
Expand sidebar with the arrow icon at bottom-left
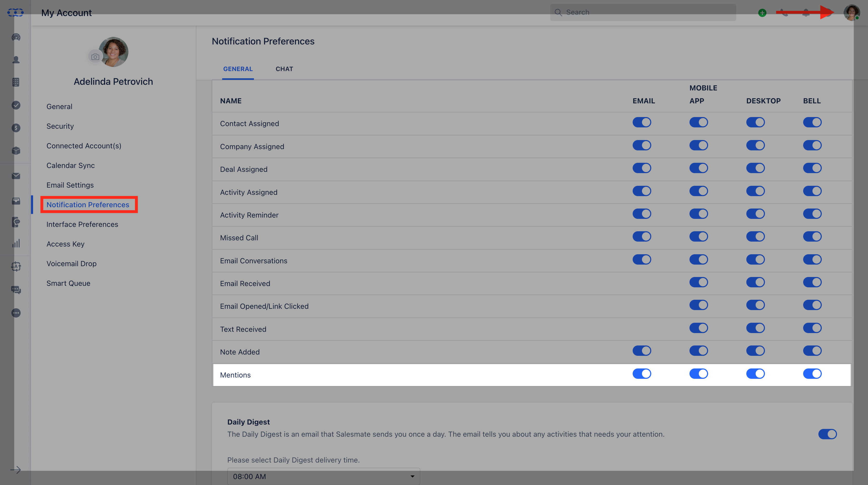click(x=16, y=470)
